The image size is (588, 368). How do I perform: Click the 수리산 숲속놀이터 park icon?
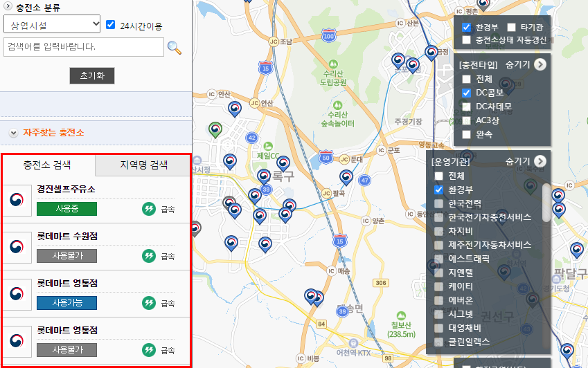(337, 105)
